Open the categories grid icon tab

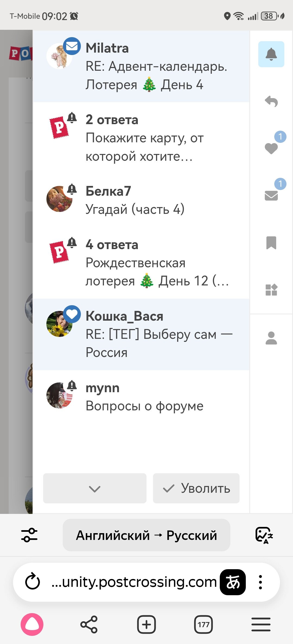tap(271, 290)
